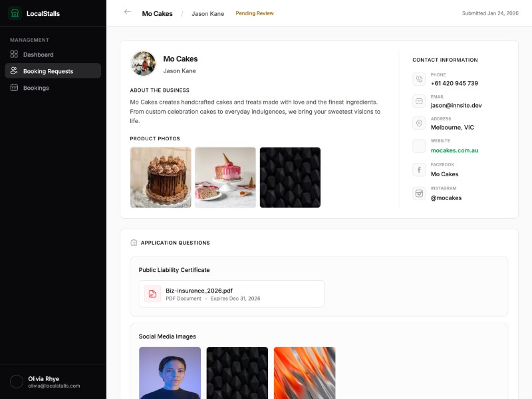This screenshot has width=532, height=399.
Task: Navigate to Bookings from the sidebar
Action: point(37,88)
